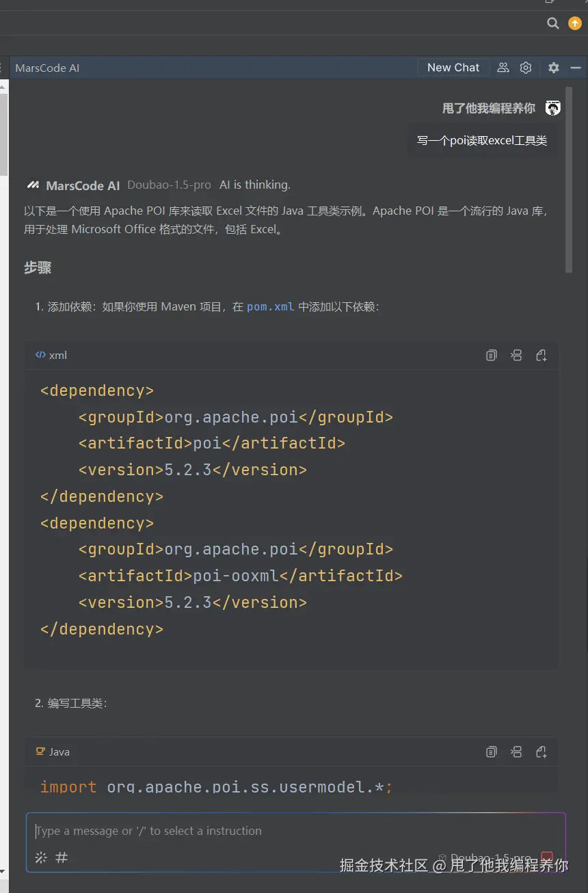Click the IDE search magnifier icon

(x=553, y=23)
